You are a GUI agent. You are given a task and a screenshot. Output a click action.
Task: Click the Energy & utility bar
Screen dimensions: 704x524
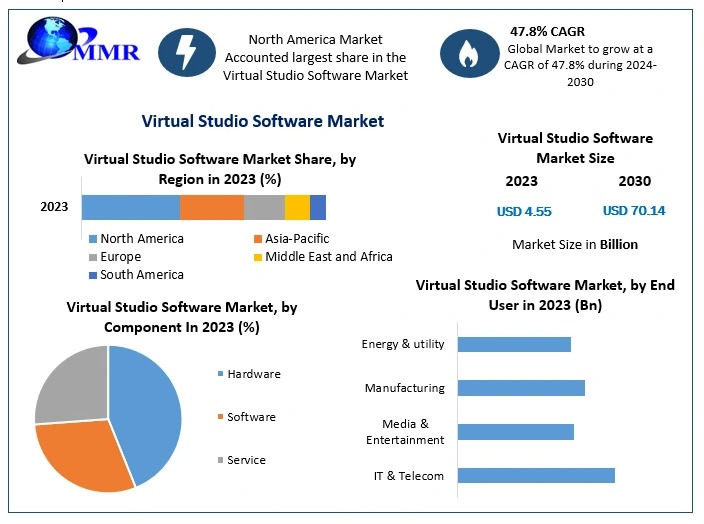[x=513, y=344]
